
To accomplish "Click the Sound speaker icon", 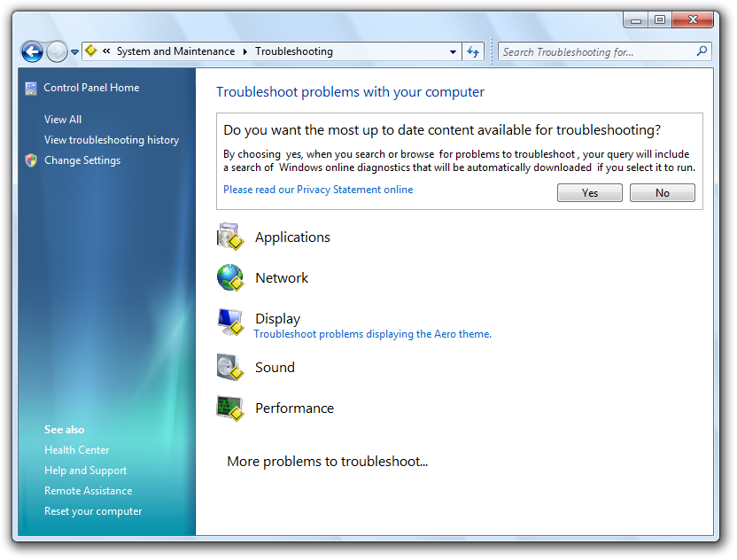I will 230,367.
